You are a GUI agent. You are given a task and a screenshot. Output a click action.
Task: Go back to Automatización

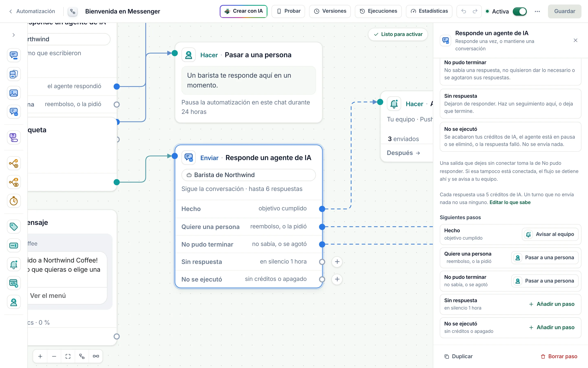click(x=32, y=11)
